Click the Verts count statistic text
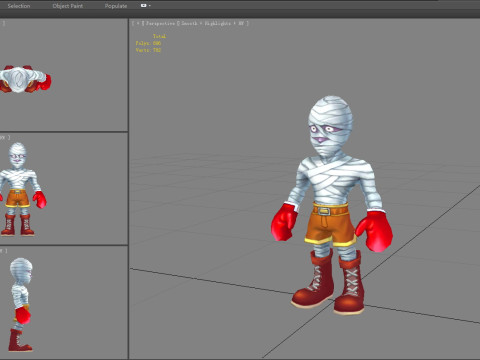The image size is (480, 360). pos(148,50)
